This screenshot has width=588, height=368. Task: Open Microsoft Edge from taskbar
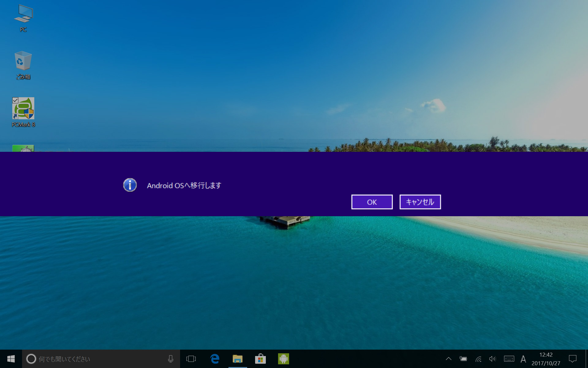click(215, 359)
